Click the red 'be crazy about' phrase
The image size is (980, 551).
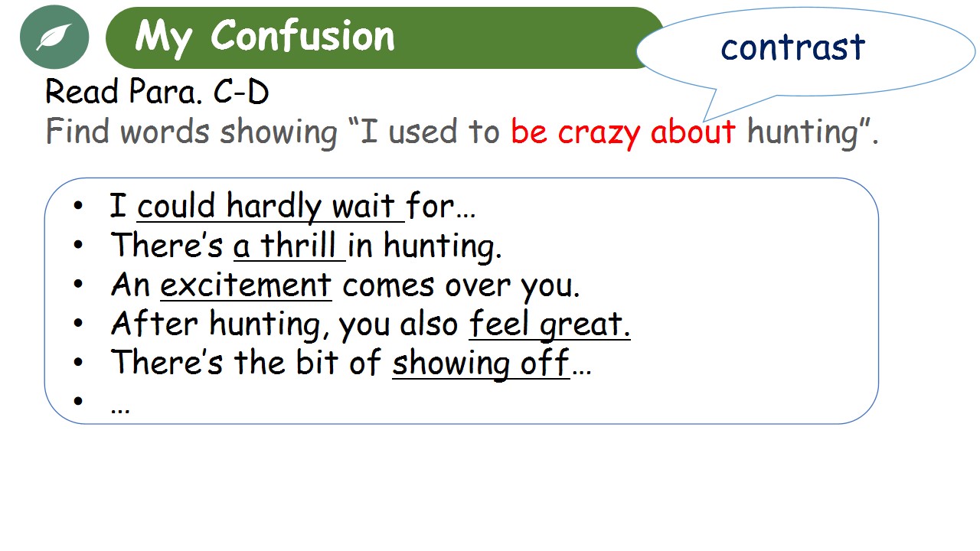pos(623,132)
